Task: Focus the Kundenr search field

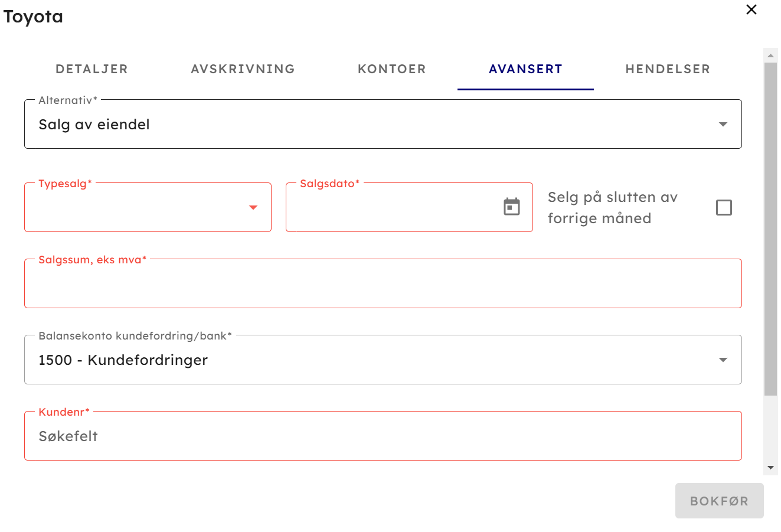Action: [383, 436]
